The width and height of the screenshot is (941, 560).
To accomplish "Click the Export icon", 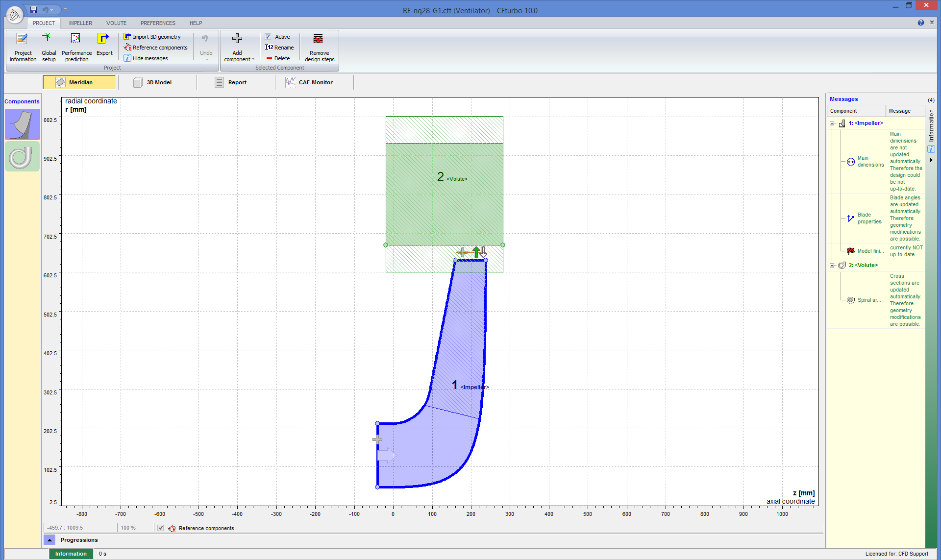I will [104, 39].
